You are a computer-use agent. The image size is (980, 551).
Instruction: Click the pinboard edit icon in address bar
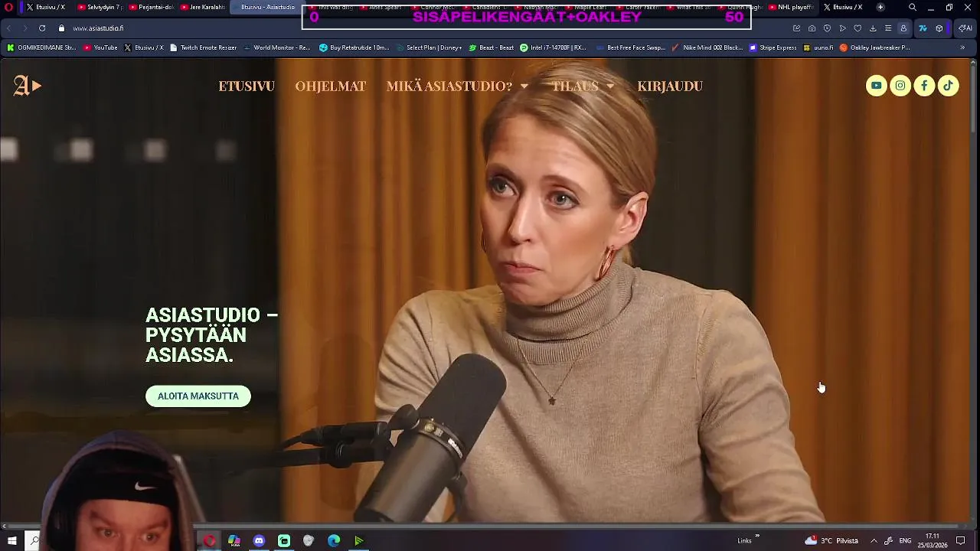(796, 28)
